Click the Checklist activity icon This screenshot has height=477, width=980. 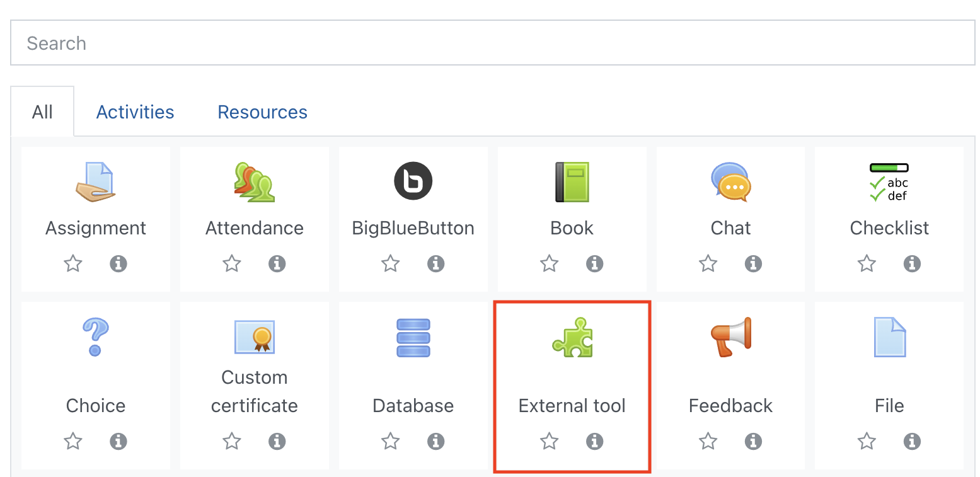889,182
